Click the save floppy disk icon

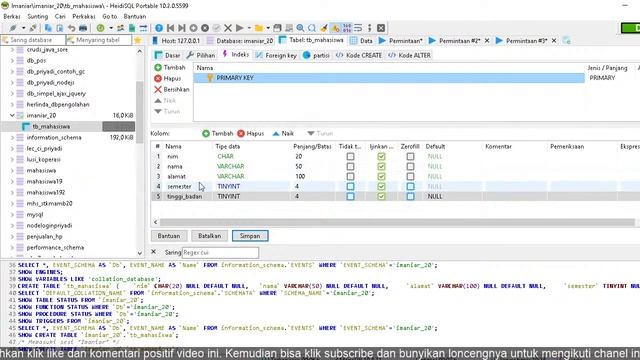pos(278,28)
